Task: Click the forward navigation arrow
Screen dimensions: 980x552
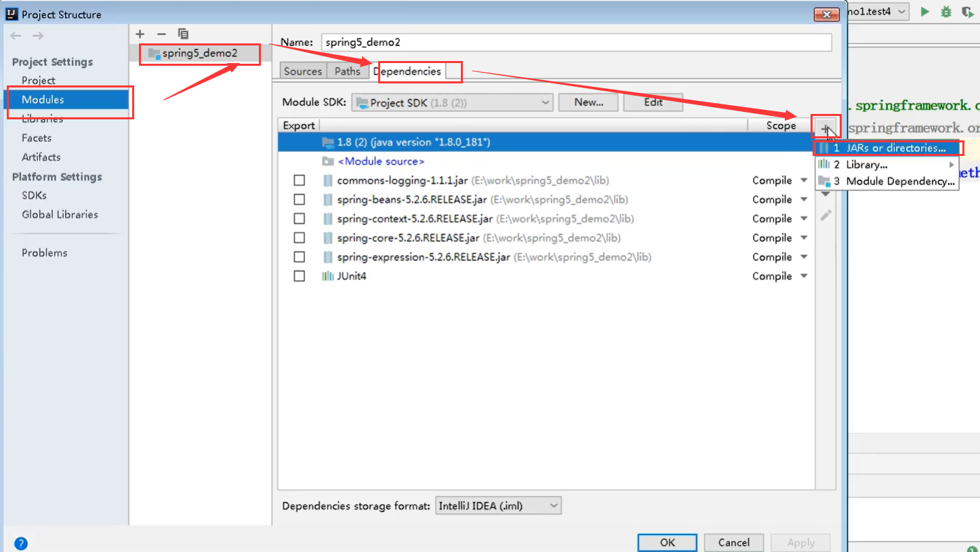Action: [38, 36]
